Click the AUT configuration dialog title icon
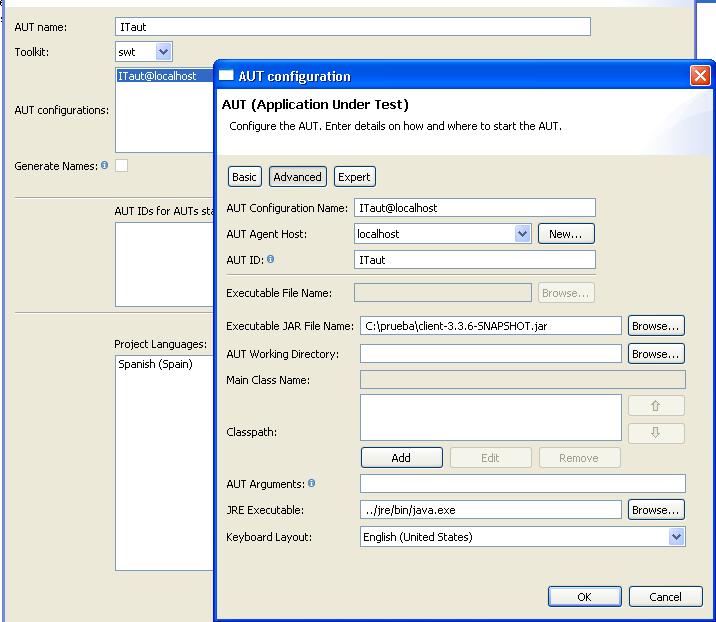Image resolution: width=716 pixels, height=622 pixels. pyautogui.click(x=226, y=75)
